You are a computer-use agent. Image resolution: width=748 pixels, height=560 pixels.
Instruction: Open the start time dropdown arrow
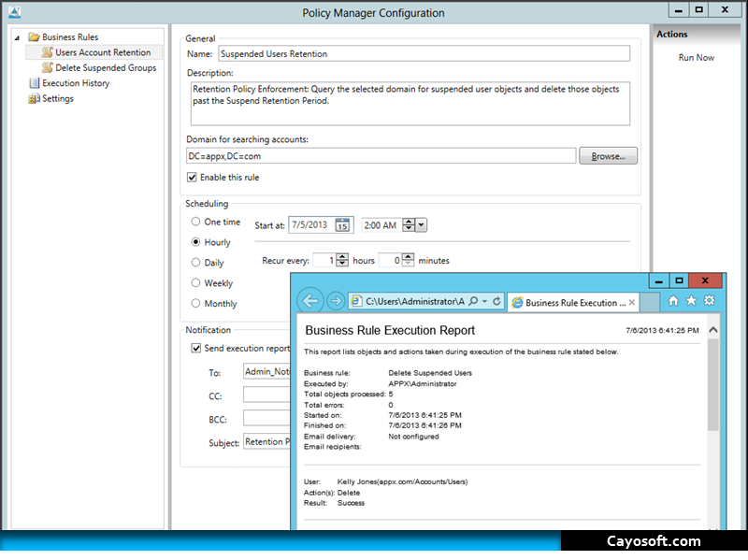422,225
